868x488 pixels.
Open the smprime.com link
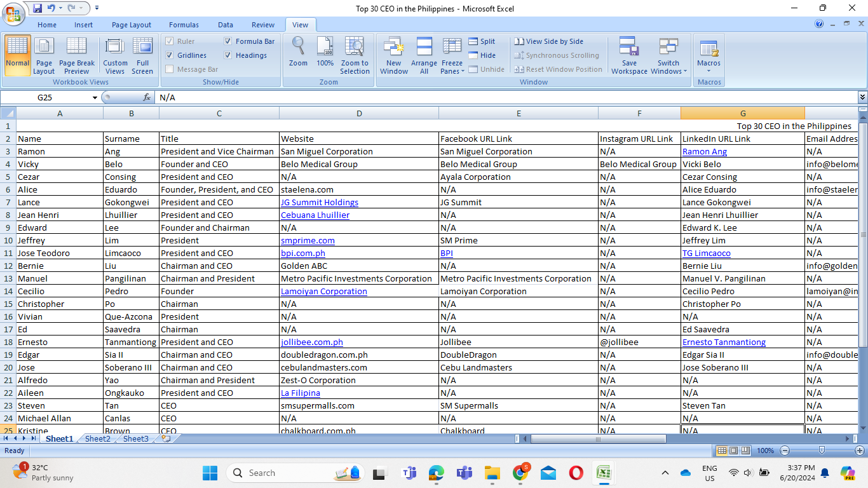(x=308, y=240)
